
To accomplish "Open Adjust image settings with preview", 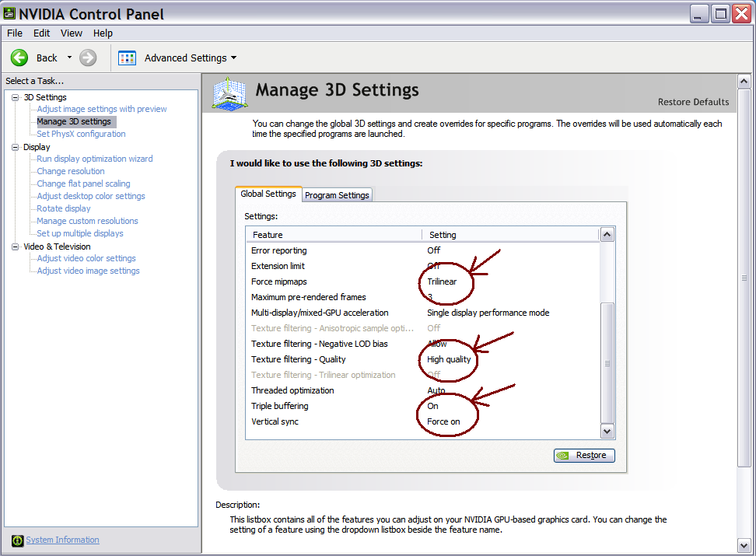I will click(102, 109).
